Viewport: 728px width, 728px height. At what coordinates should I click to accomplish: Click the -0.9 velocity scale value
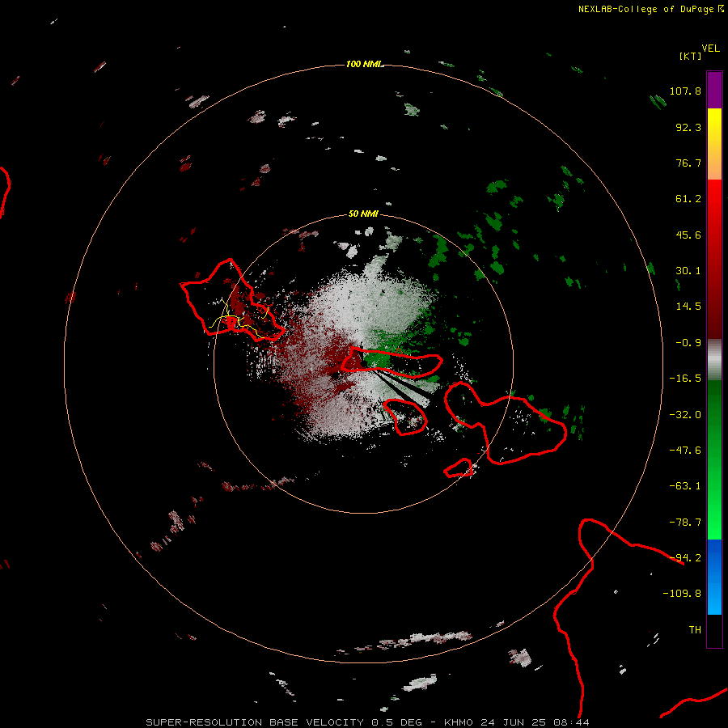pyautogui.click(x=688, y=343)
